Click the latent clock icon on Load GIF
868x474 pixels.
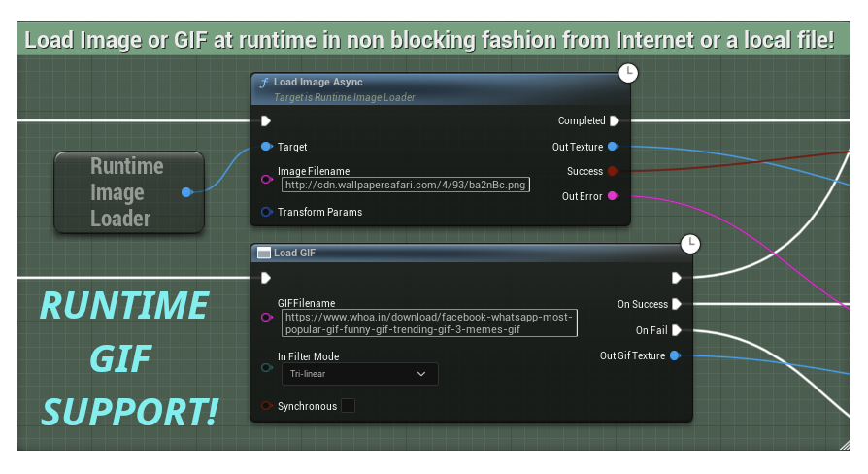(x=690, y=244)
